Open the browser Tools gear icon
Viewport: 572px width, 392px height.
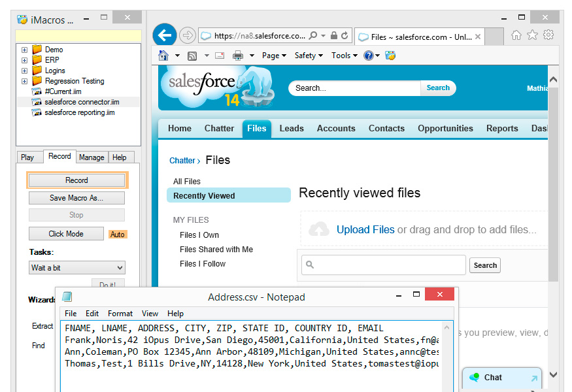tap(548, 35)
